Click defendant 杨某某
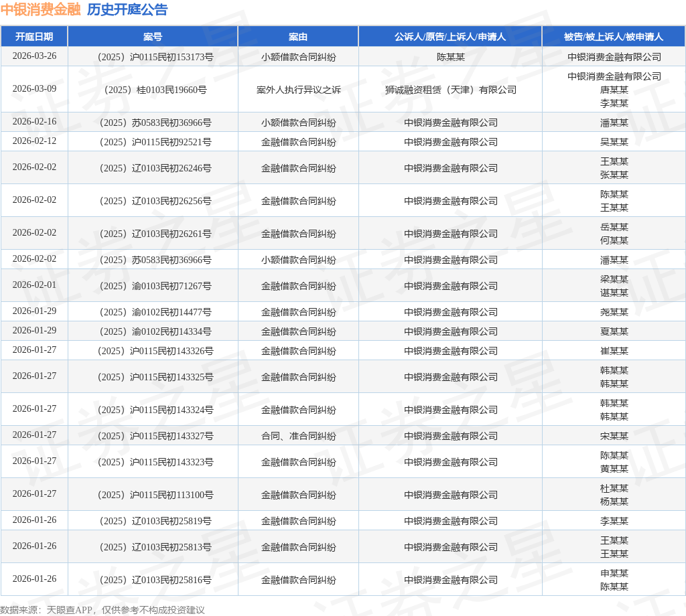The image size is (686, 616). (x=614, y=502)
